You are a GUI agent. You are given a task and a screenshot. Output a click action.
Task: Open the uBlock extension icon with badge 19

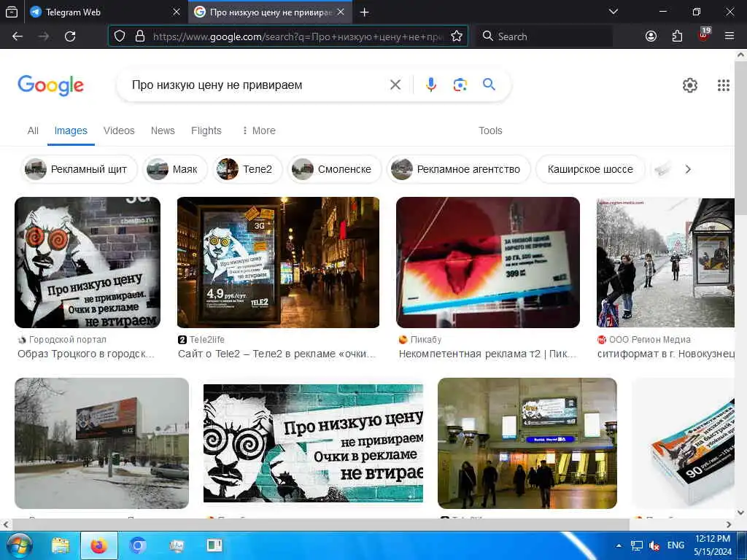coord(704,35)
